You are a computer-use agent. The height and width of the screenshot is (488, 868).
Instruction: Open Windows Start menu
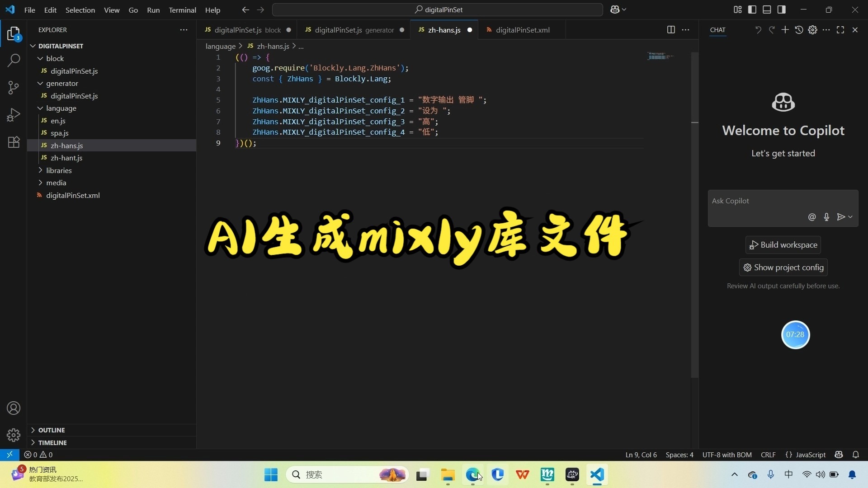click(x=271, y=474)
